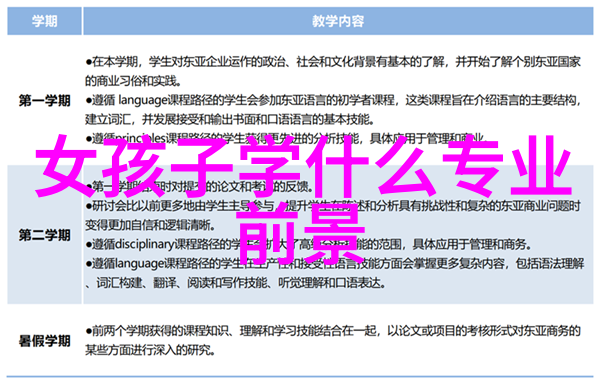
Task: Click the line 某些方面进行深入的研究
Action: point(150,350)
